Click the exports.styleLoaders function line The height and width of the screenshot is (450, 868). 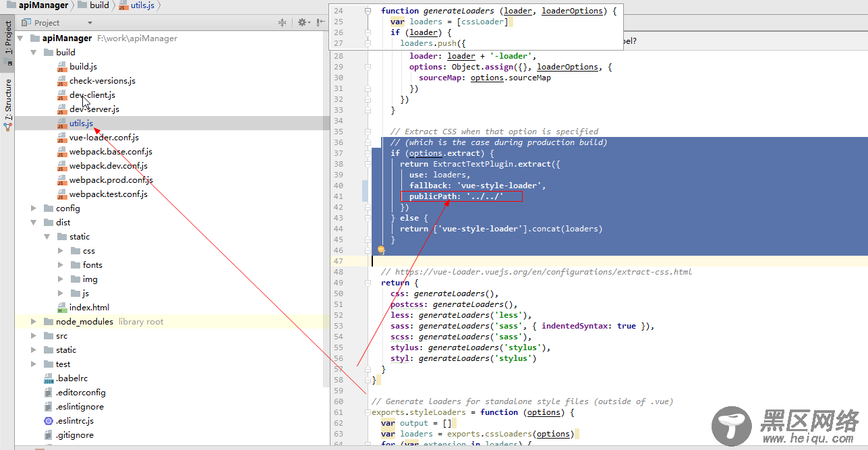point(473,412)
